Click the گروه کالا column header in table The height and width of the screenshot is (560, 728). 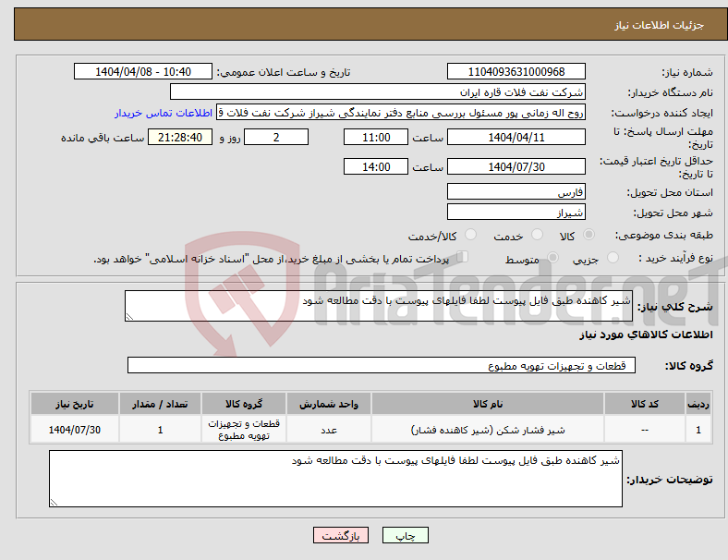click(244, 404)
